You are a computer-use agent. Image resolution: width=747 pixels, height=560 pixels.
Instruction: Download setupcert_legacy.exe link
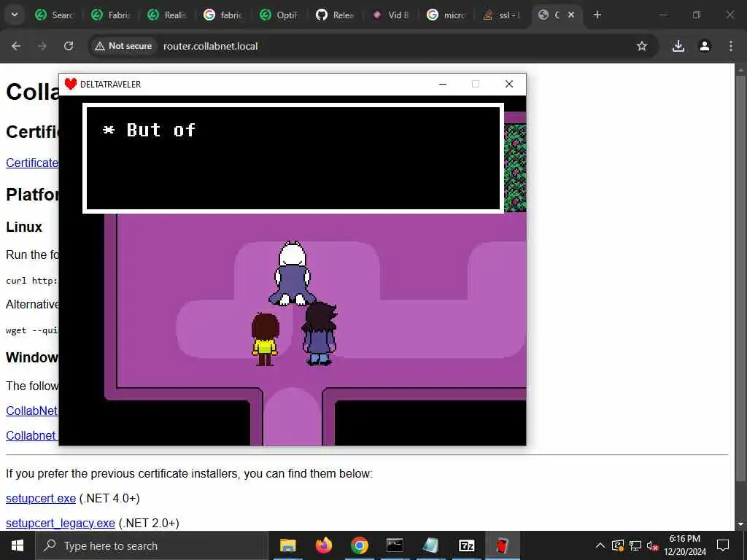click(x=61, y=523)
